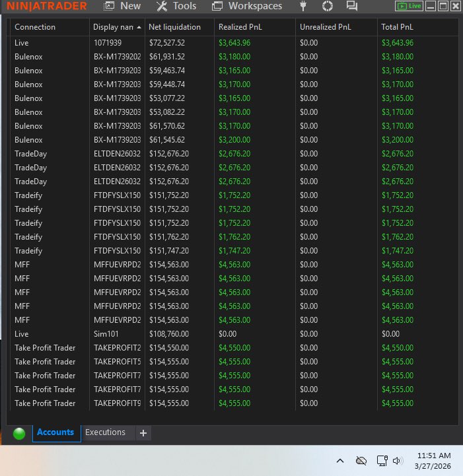The image size is (463, 476).
Task: Click net liquidation $61,545.62
Action: coord(166,140)
